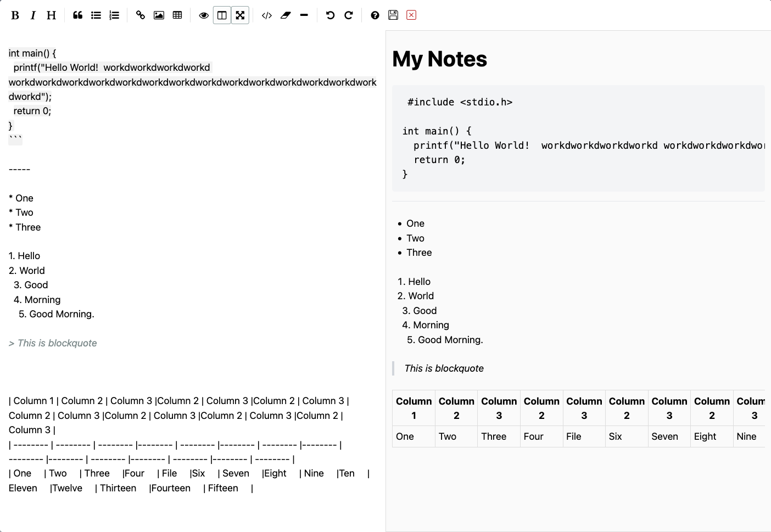
Task: Save notes with the floppy disk icon
Action: [x=393, y=15]
